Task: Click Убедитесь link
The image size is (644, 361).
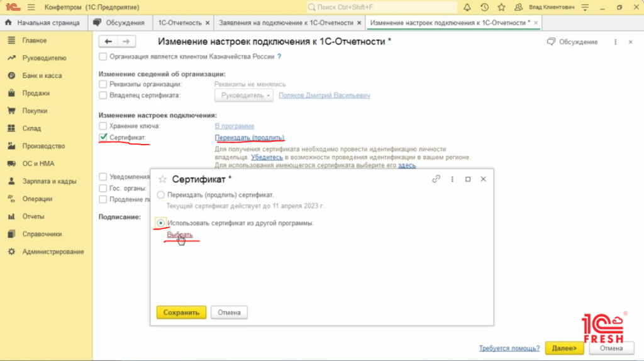Action: (267, 157)
